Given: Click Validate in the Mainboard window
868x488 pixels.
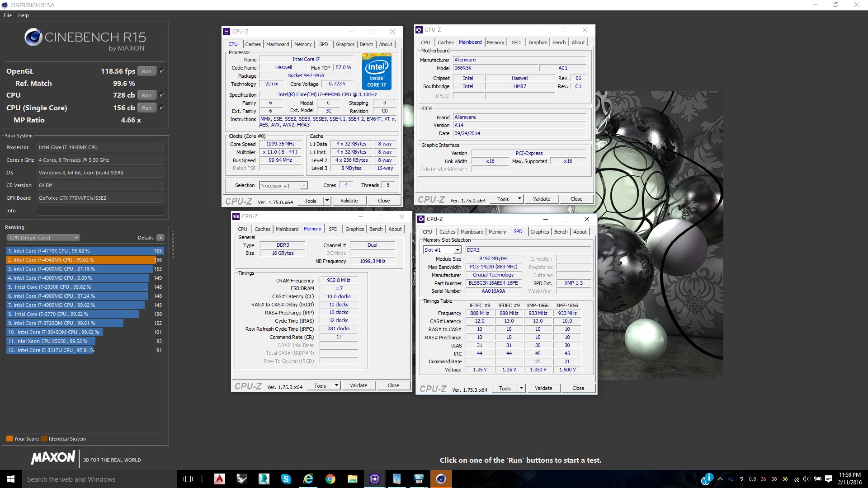Looking at the screenshot, I should (542, 199).
